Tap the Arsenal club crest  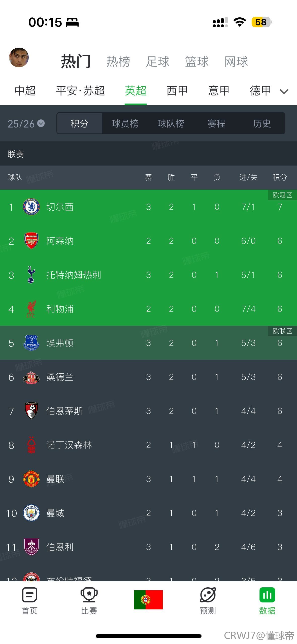pos(31,241)
